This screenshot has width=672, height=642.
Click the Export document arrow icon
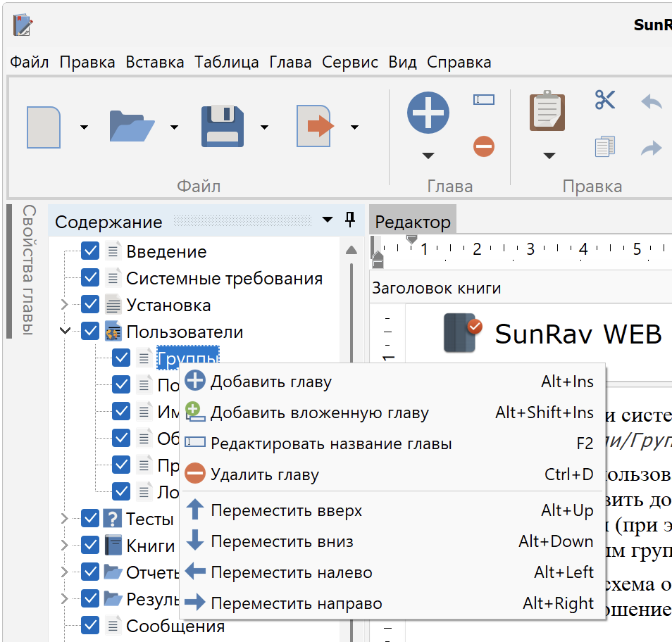[313, 127]
